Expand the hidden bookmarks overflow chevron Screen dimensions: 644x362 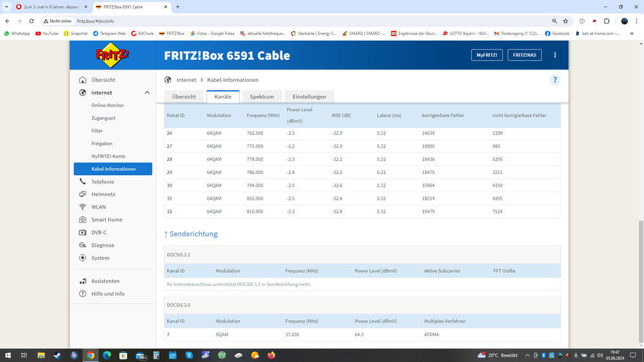click(632, 33)
